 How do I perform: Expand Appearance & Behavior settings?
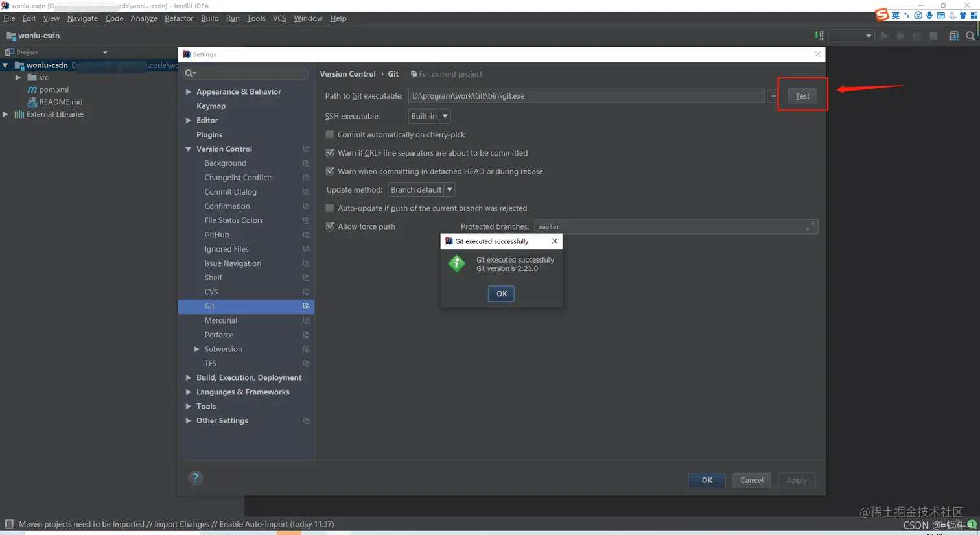[x=189, y=92]
